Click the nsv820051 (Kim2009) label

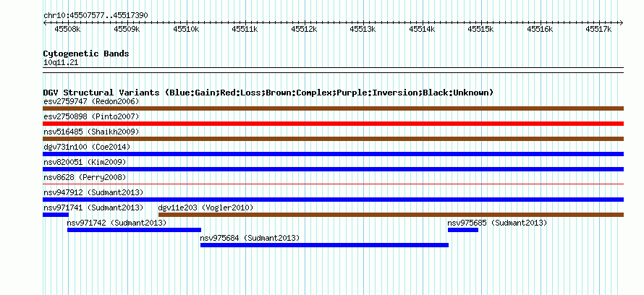coord(85,162)
